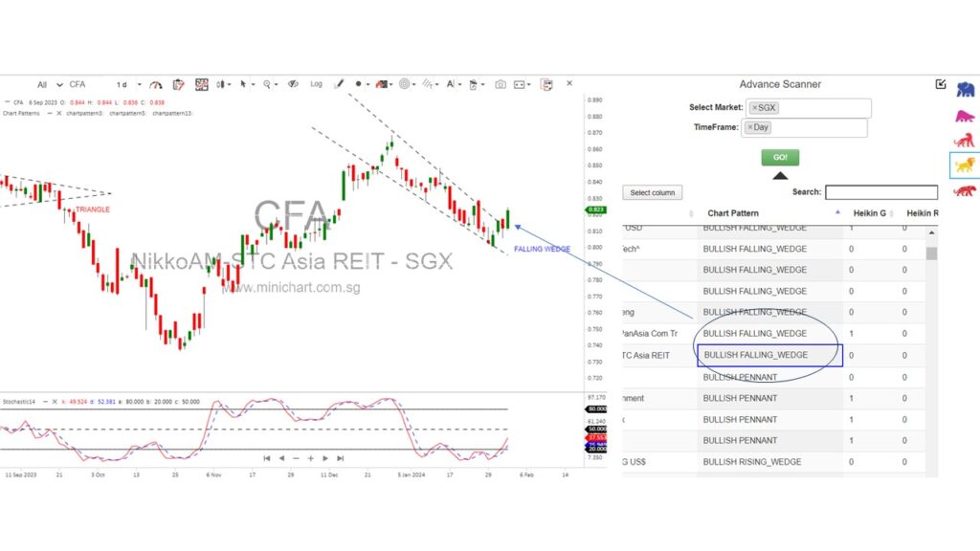Expand the All exchange dropdown

[48, 84]
